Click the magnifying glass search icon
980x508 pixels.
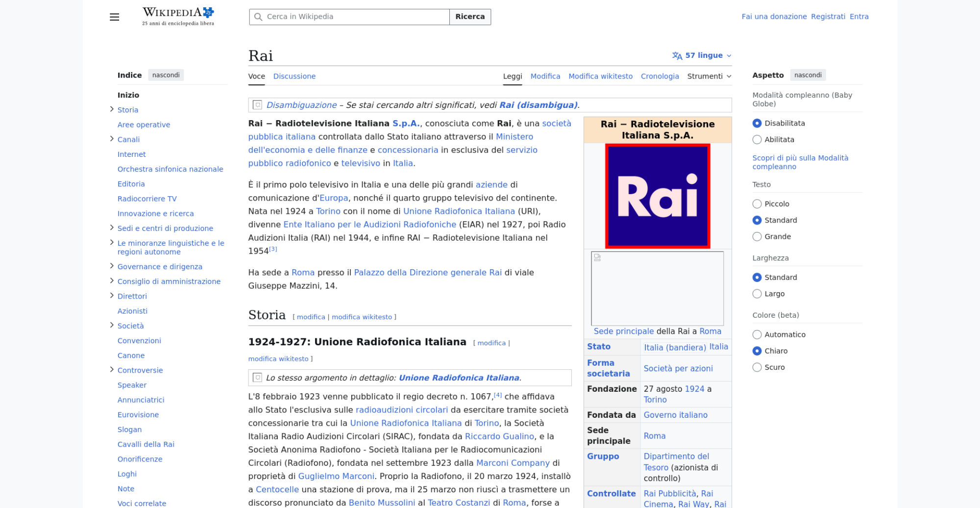[x=258, y=17]
